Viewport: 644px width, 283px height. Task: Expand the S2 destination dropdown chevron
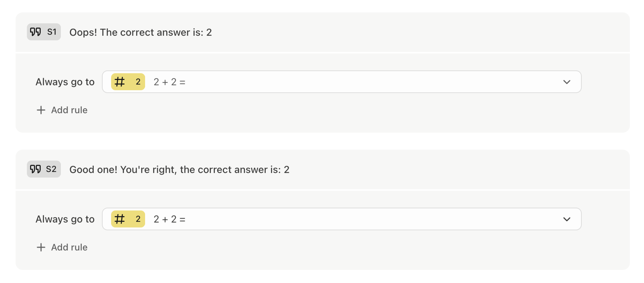point(567,219)
